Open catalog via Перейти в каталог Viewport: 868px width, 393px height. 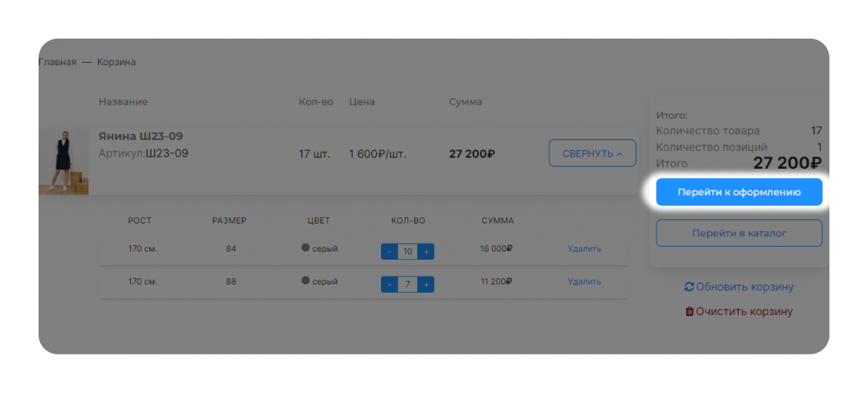tap(739, 233)
